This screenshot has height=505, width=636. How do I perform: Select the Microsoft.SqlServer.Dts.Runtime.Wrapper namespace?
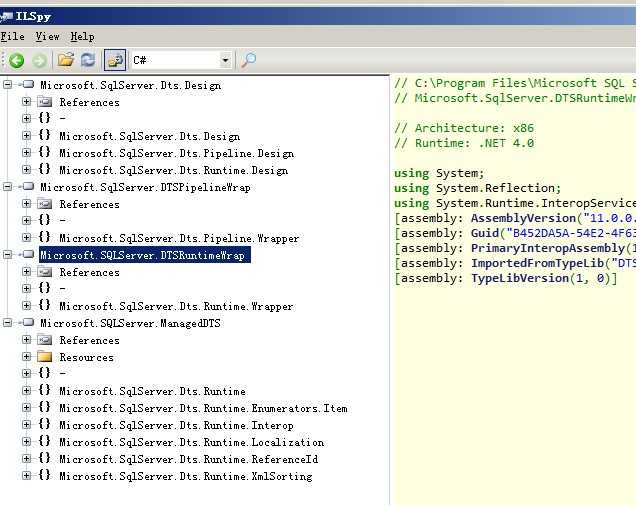pos(176,306)
